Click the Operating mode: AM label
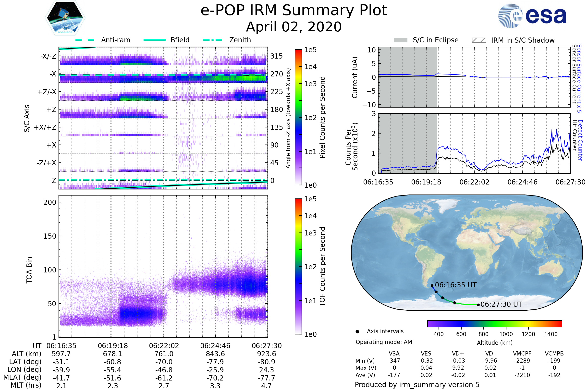The height and width of the screenshot is (392, 588). [384, 342]
